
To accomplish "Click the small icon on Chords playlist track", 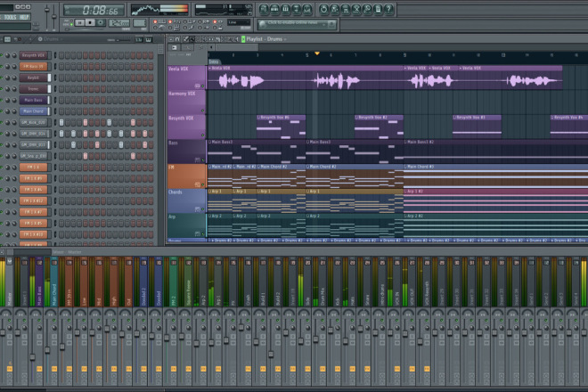I will tap(198, 209).
